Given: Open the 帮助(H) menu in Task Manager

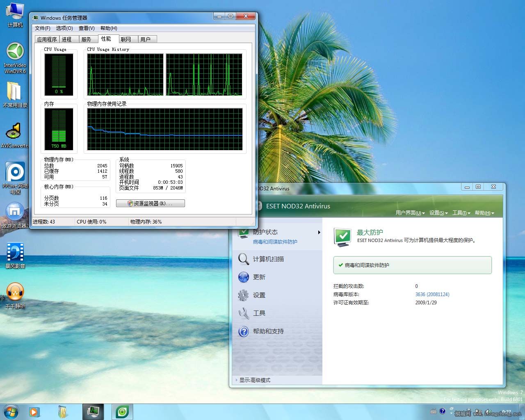Looking at the screenshot, I should pyautogui.click(x=109, y=28).
